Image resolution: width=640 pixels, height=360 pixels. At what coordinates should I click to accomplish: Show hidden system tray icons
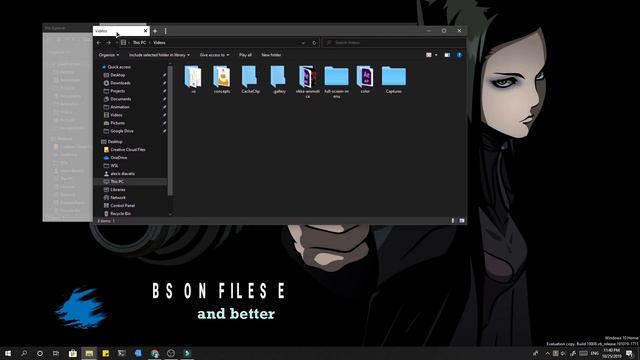pyautogui.click(x=547, y=353)
